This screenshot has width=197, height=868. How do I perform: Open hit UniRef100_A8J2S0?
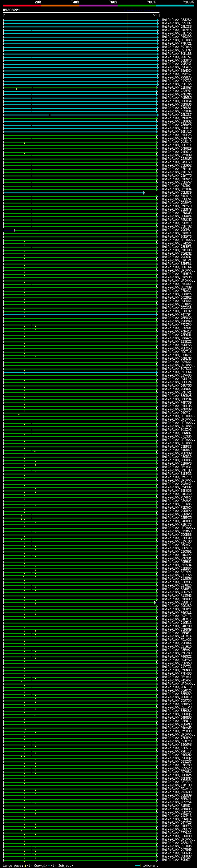click(x=176, y=20)
